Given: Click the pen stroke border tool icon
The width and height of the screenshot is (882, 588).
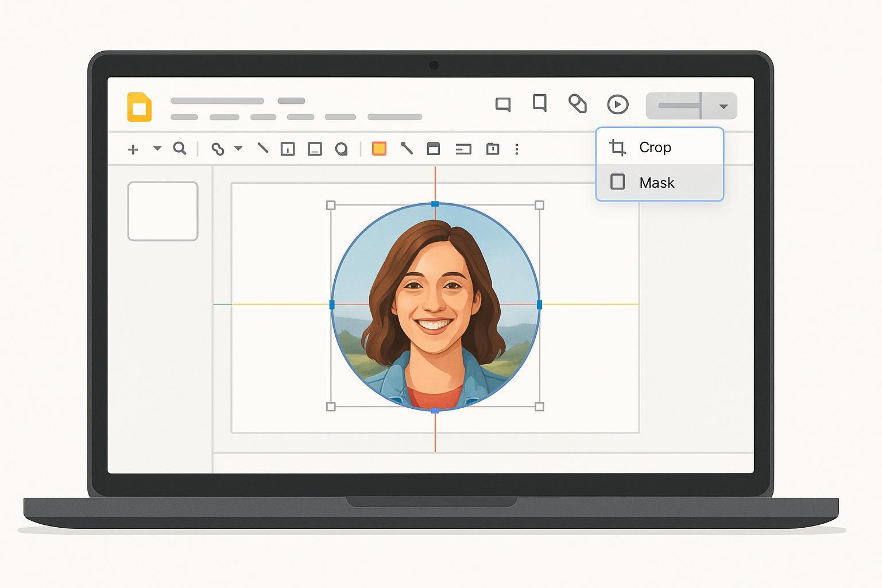Looking at the screenshot, I should click(407, 149).
